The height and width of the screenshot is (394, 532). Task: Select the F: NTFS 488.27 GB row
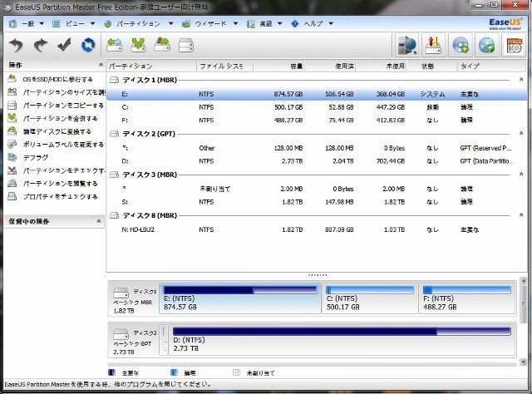click(x=316, y=121)
